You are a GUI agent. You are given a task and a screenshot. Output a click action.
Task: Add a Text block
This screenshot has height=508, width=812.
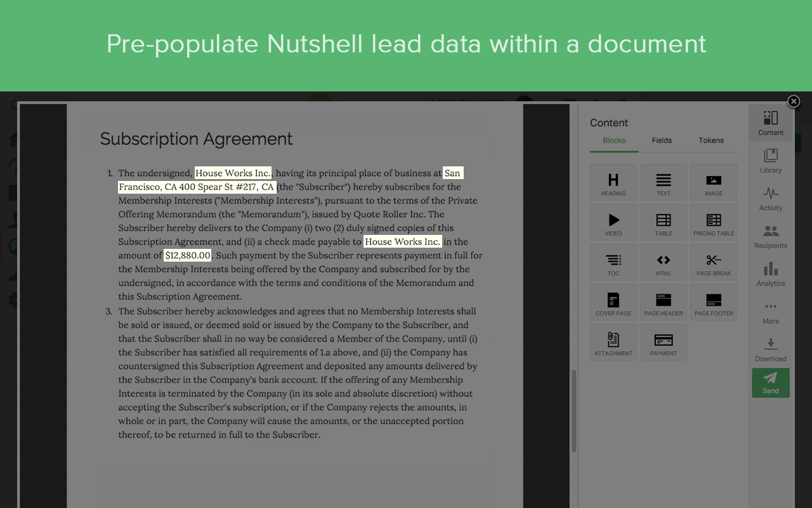coord(663,182)
